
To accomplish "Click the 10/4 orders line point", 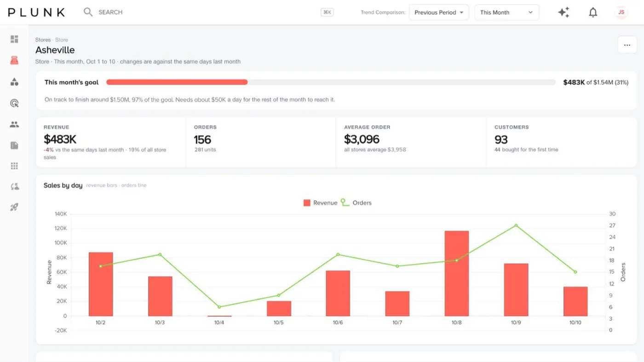I will [219, 307].
